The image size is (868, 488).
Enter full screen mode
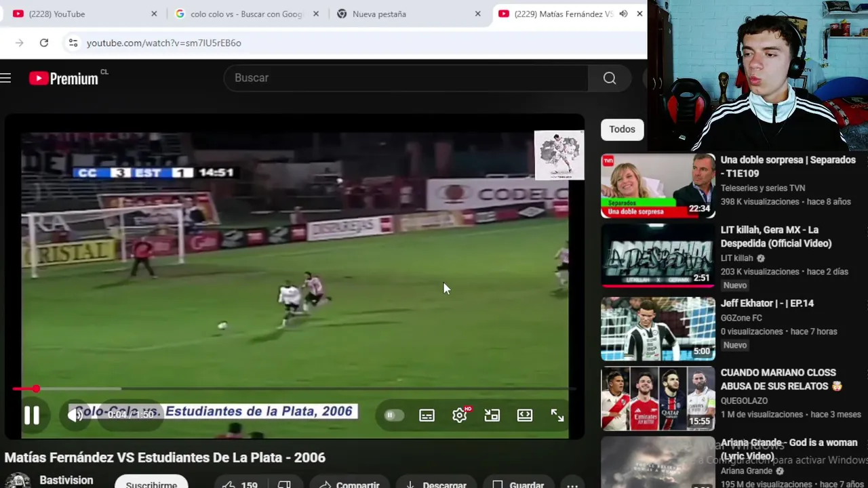pos(557,415)
